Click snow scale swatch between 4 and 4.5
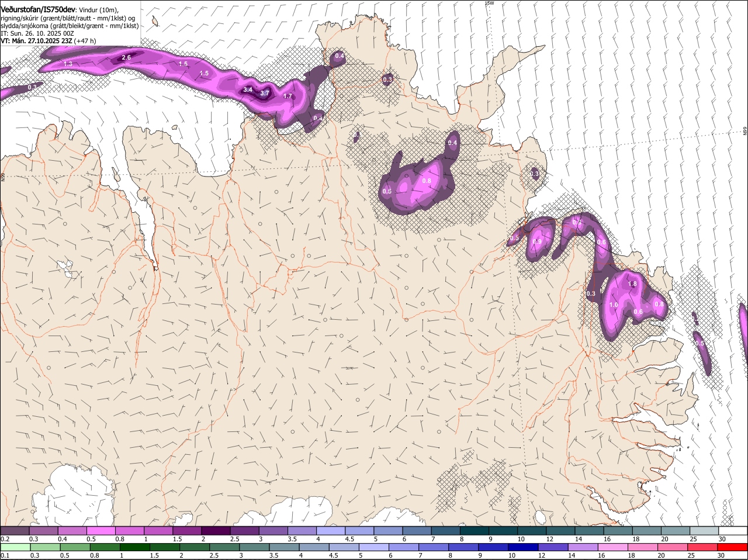The width and height of the screenshot is (748, 560). pyautogui.click(x=331, y=531)
